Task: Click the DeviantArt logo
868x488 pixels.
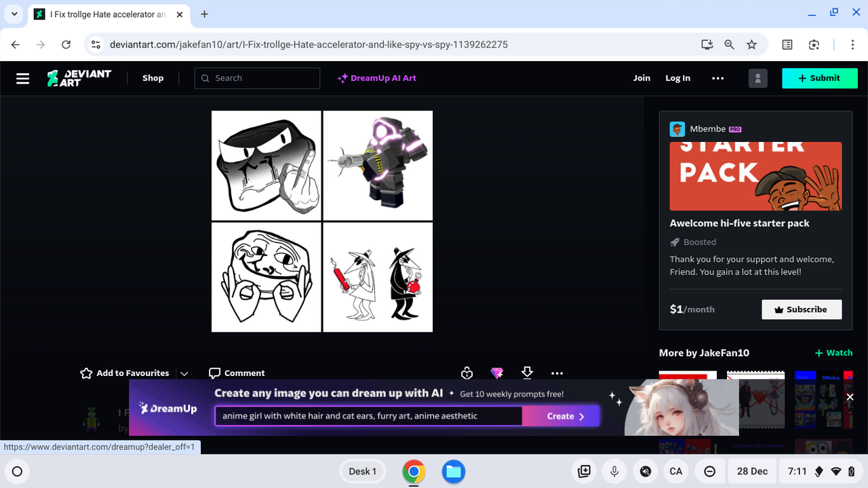Action: pyautogui.click(x=79, y=78)
